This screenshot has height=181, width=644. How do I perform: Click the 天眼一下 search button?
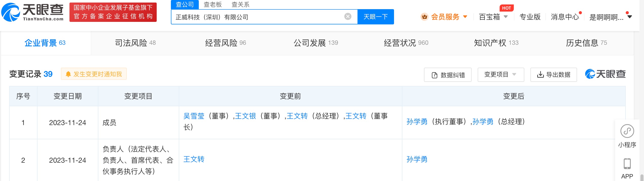pos(376,17)
